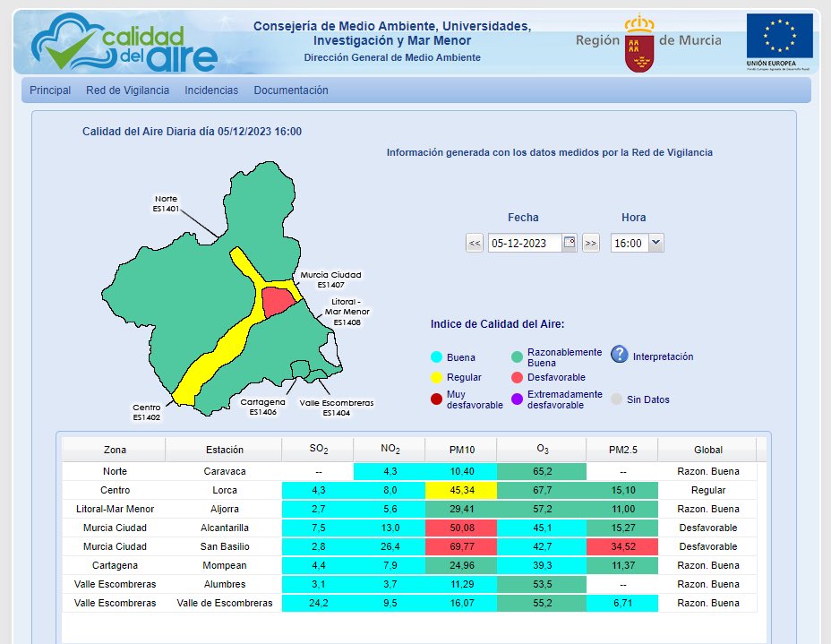The image size is (831, 644).
Task: Open the calendar picker next to the date field
Action: pyautogui.click(x=570, y=243)
